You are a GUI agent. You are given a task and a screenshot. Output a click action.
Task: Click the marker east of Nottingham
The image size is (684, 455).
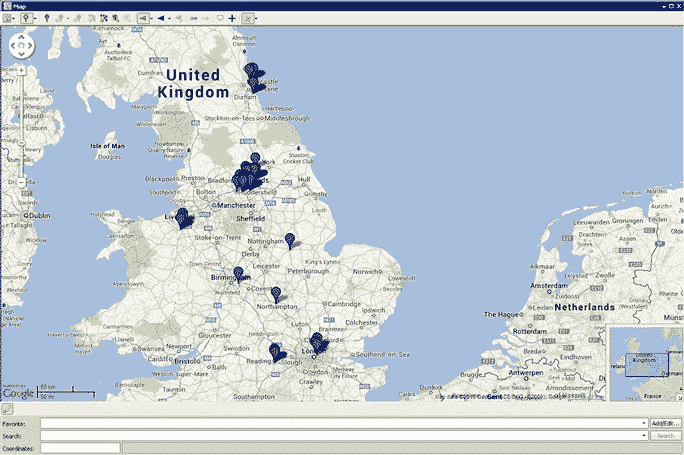click(290, 241)
